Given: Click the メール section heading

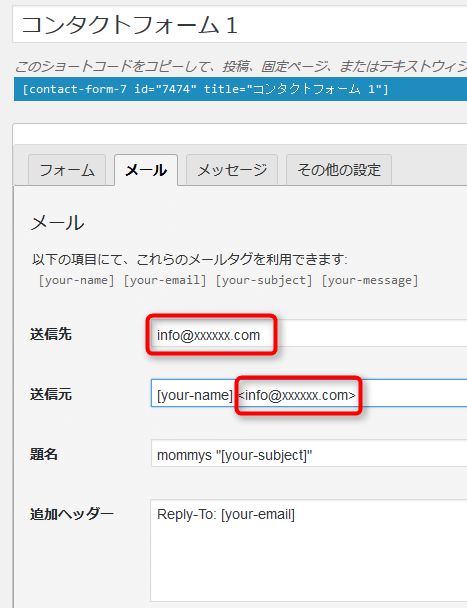Looking at the screenshot, I should click(x=57, y=223).
